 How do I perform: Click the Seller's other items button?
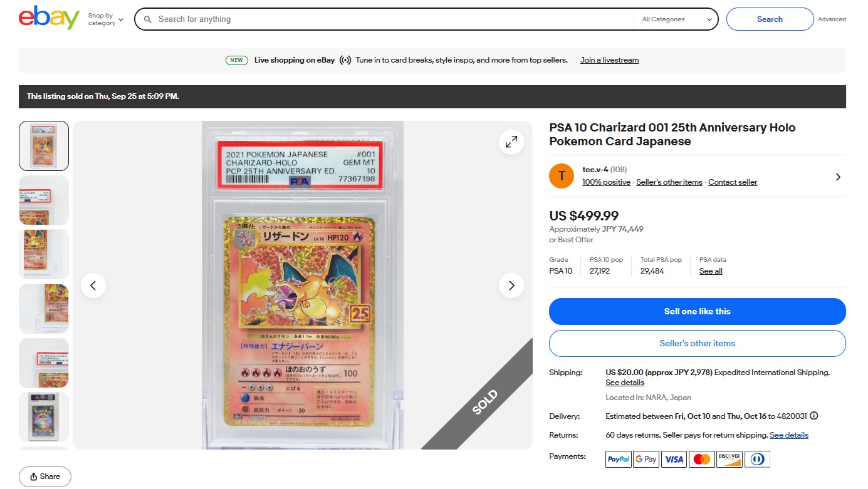click(x=698, y=343)
